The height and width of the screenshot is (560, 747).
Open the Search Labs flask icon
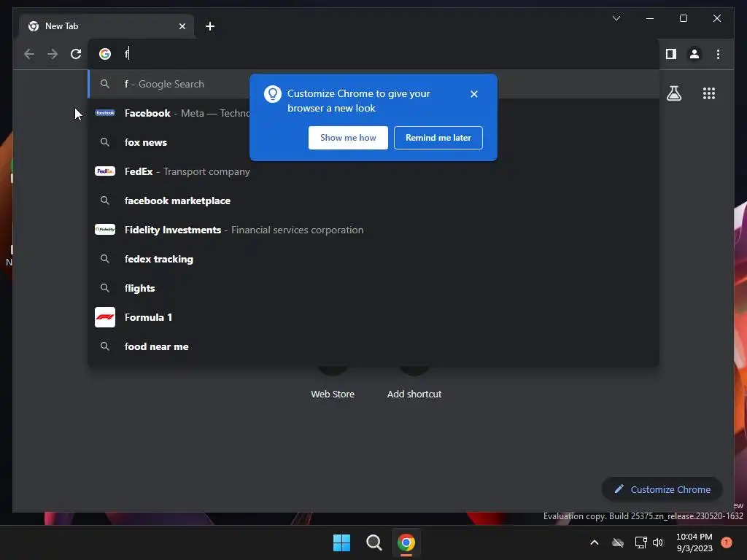click(673, 93)
